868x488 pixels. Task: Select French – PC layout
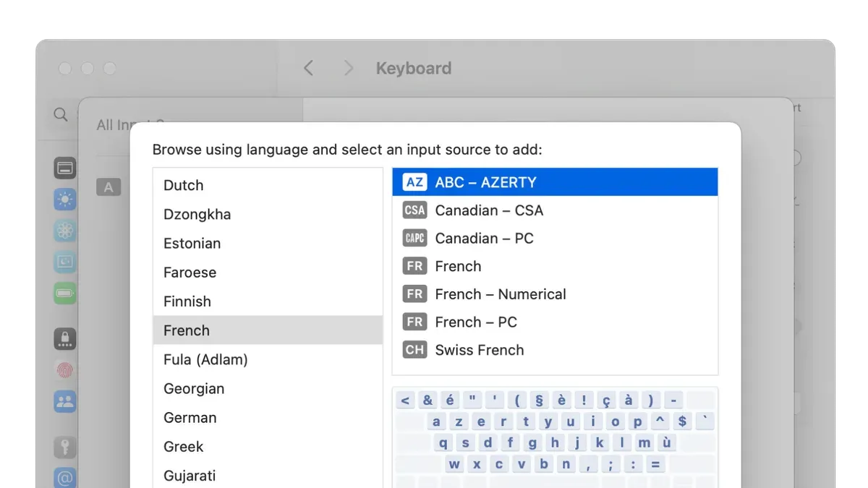tap(555, 322)
